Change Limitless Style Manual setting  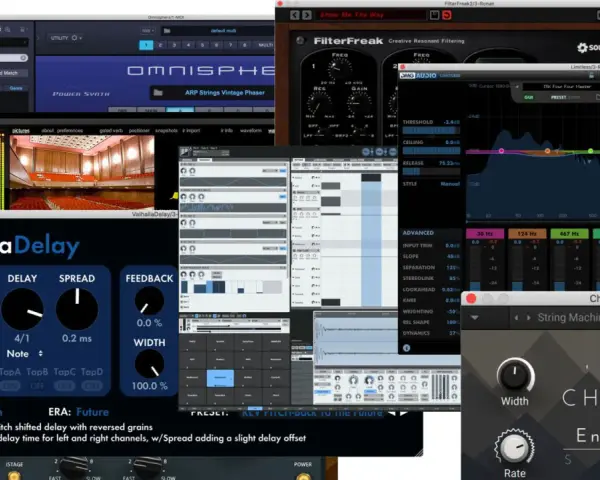[x=450, y=184]
